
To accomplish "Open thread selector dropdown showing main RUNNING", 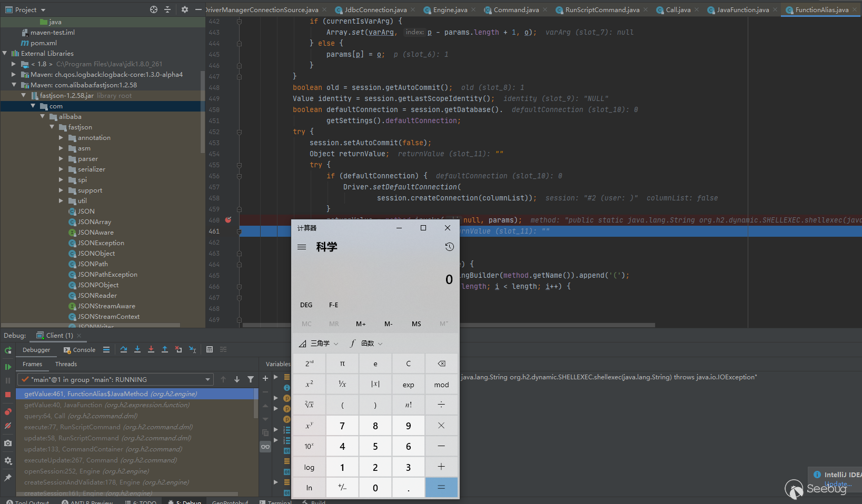I will 116,379.
